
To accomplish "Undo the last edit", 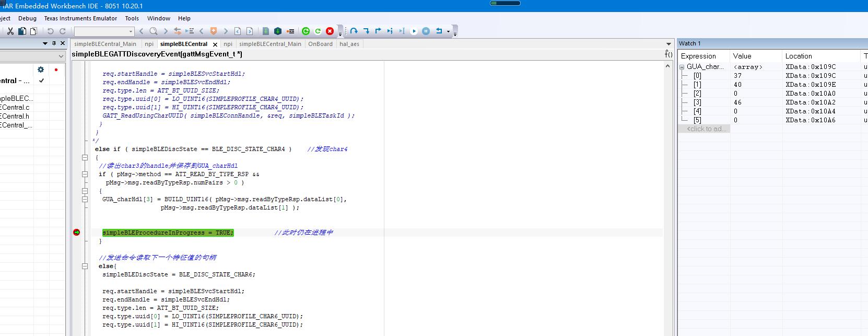I will (51, 31).
